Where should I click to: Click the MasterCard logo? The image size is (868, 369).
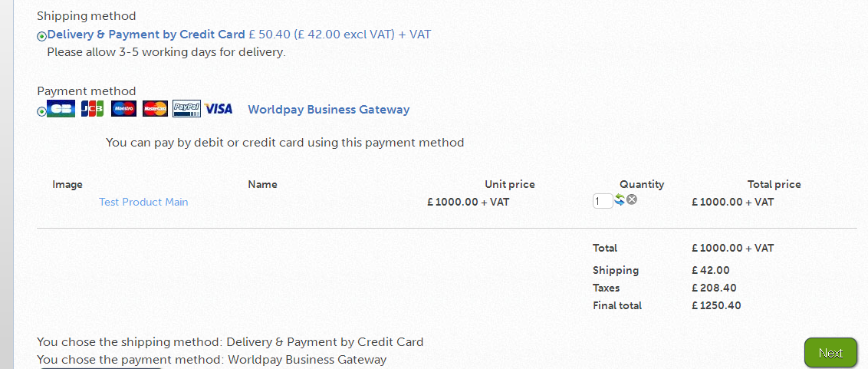click(155, 109)
